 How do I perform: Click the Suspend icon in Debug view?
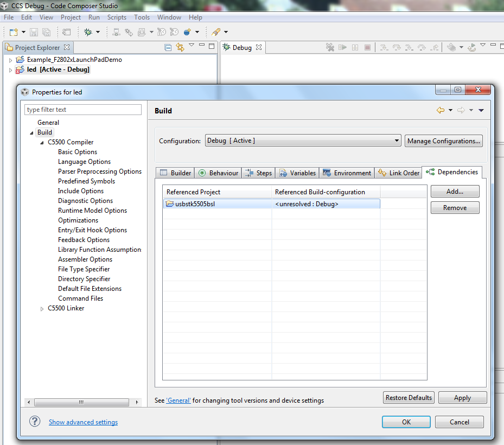(x=355, y=48)
